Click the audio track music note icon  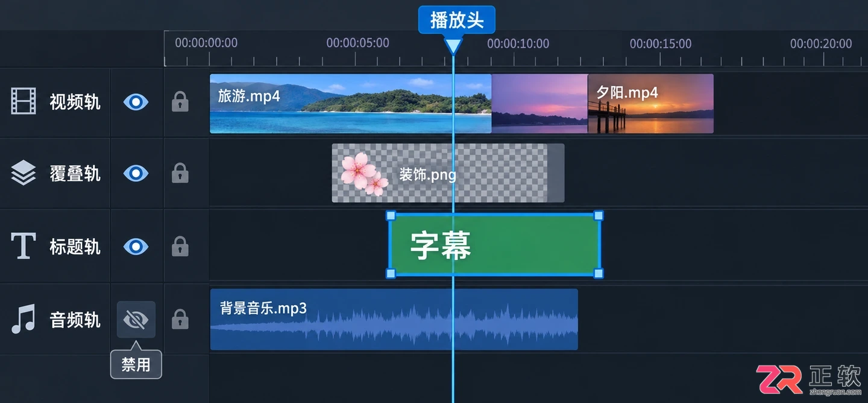(24, 319)
